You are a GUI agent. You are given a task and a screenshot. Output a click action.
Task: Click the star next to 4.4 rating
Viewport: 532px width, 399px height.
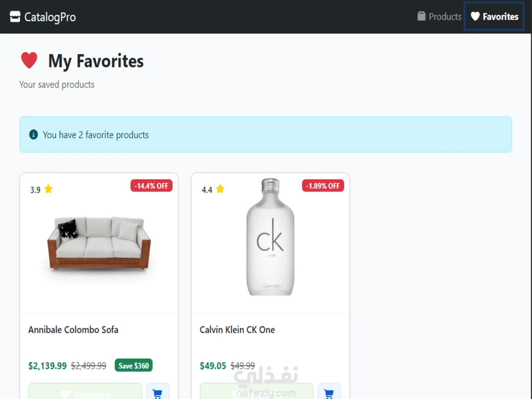(220, 189)
